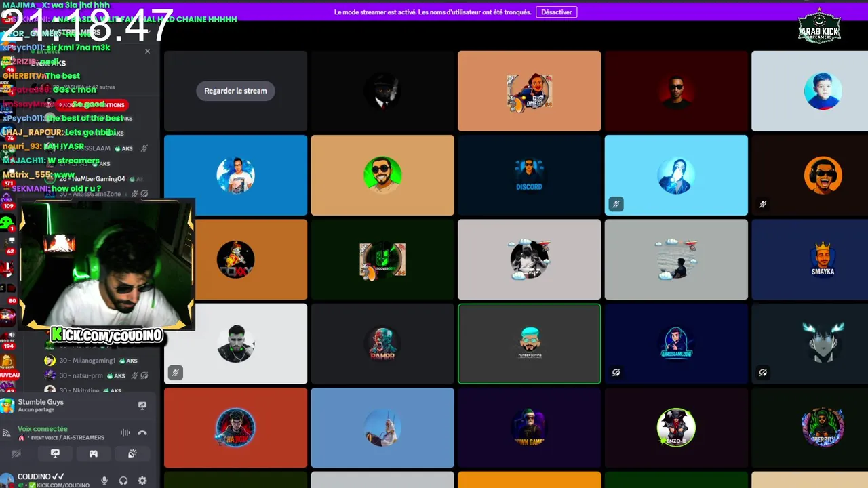868x488 pixels.
Task: Click the voice connection signal icon
Action: (7, 432)
